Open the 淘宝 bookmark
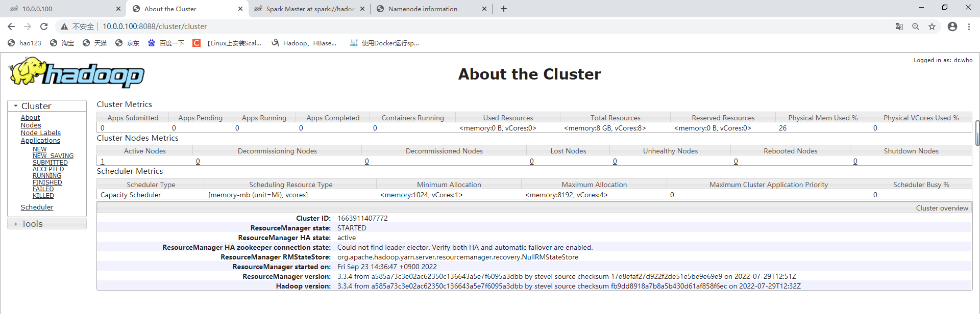 point(62,43)
